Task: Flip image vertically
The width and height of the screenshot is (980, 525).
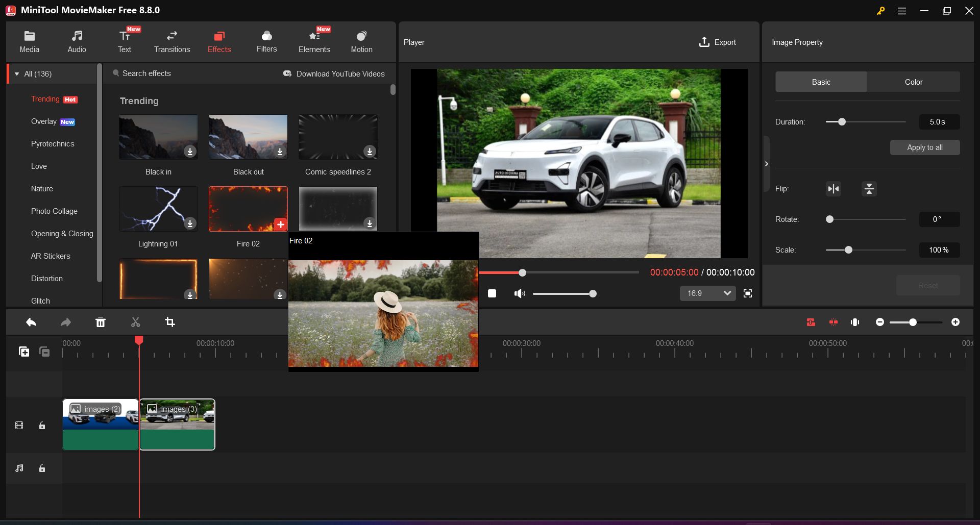Action: (869, 189)
